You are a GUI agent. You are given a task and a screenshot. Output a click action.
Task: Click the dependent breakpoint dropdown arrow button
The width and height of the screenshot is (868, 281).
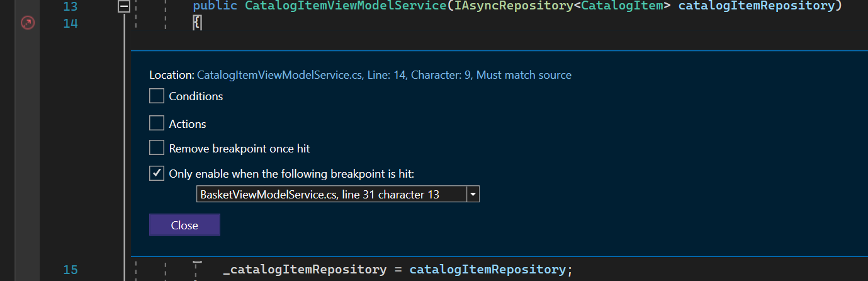[x=473, y=195]
